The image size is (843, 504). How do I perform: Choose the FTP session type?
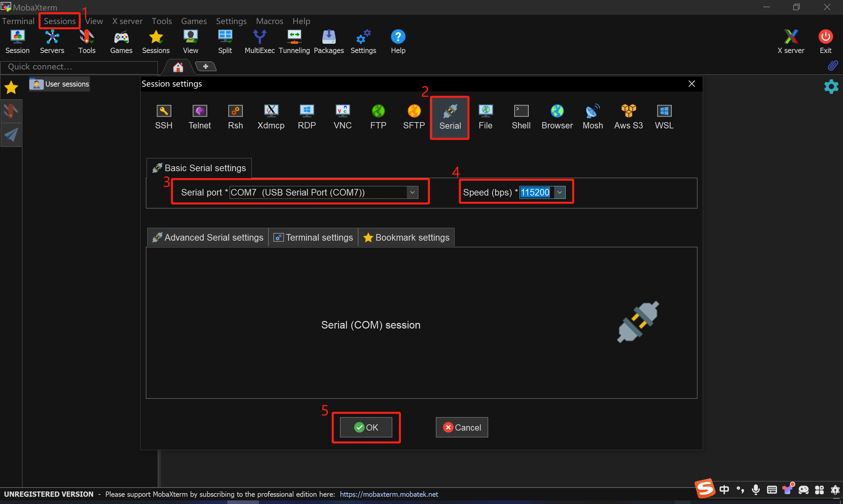378,117
